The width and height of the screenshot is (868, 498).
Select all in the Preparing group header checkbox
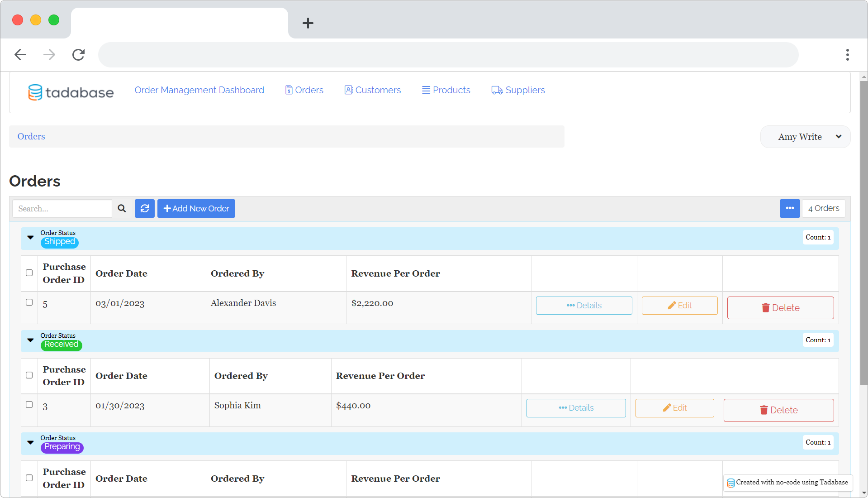point(29,478)
